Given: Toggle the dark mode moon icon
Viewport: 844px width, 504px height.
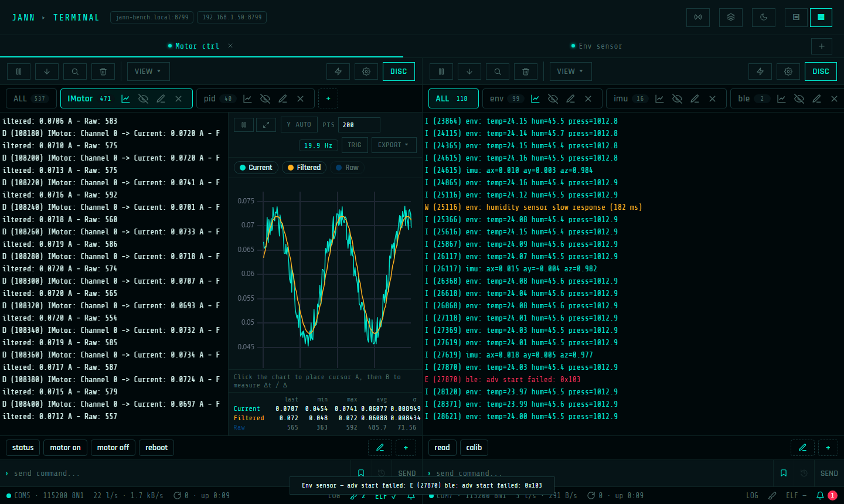Looking at the screenshot, I should [x=764, y=17].
